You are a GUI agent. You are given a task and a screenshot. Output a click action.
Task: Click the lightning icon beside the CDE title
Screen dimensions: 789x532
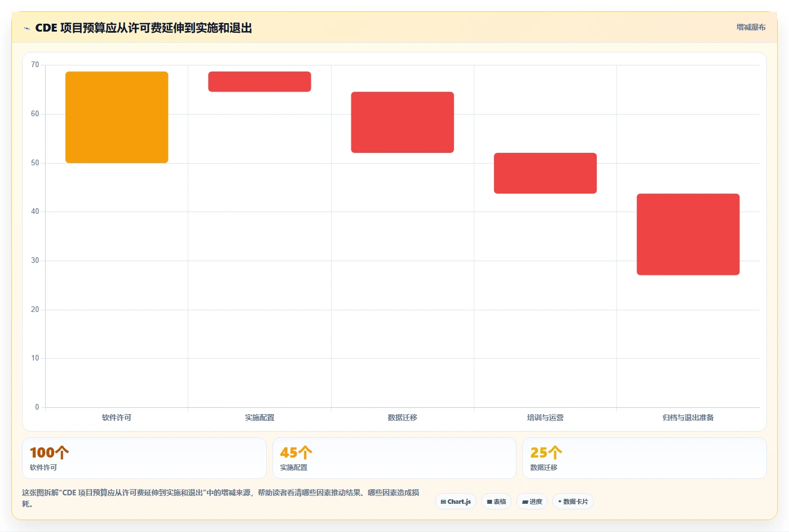pyautogui.click(x=27, y=28)
